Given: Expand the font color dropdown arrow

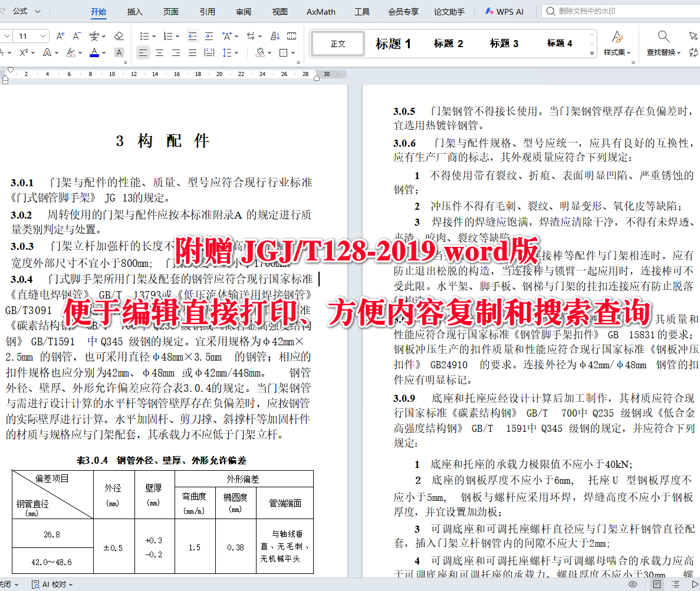Looking at the screenshot, I should [104, 52].
